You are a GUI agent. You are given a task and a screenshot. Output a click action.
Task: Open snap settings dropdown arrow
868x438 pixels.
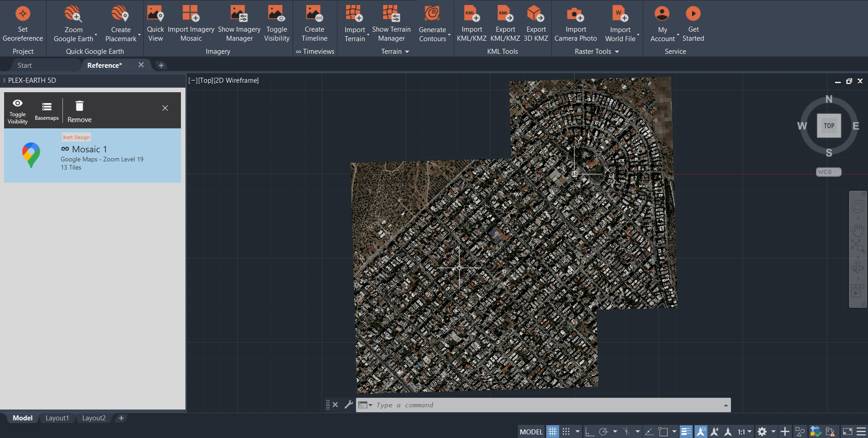(x=577, y=432)
